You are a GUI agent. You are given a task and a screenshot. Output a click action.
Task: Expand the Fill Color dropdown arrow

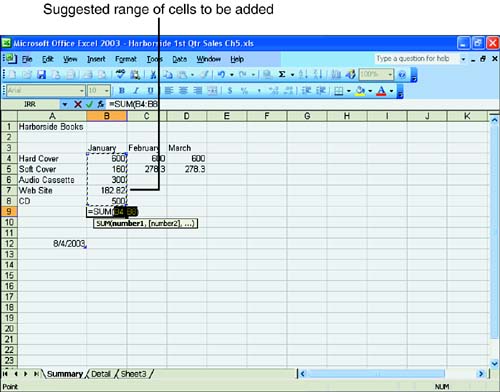coord(370,91)
